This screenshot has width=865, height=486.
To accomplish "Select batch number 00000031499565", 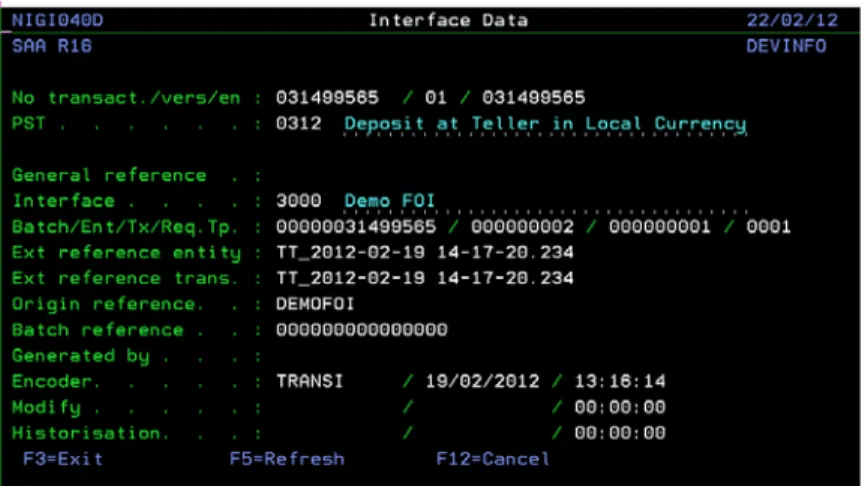I will (x=356, y=226).
